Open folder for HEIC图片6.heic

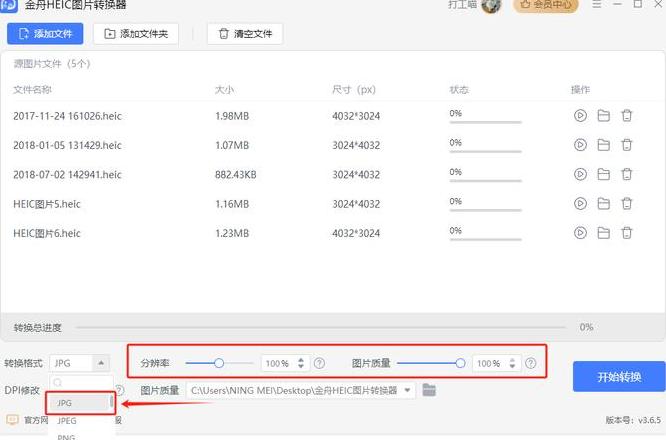[604, 233]
